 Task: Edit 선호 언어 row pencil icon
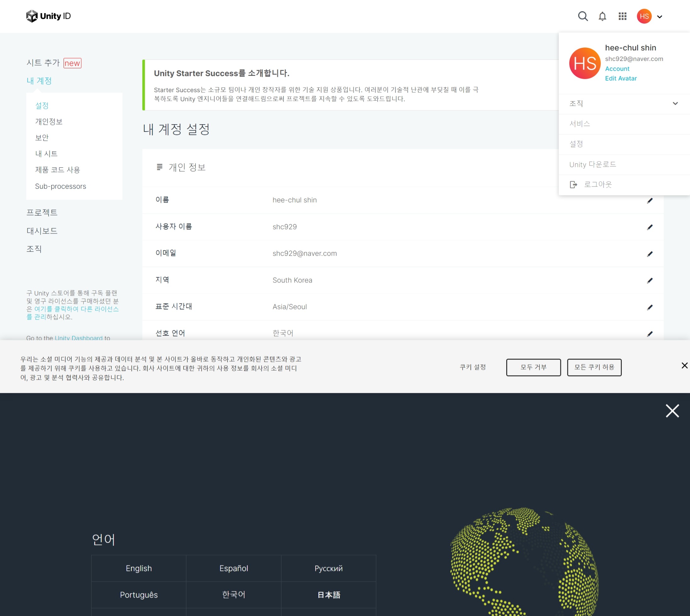tap(649, 334)
